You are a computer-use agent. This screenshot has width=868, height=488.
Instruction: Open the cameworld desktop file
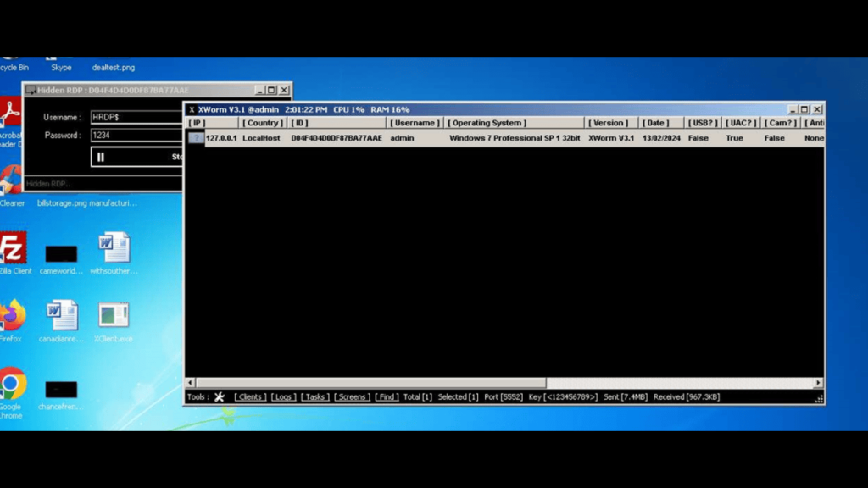(61, 259)
